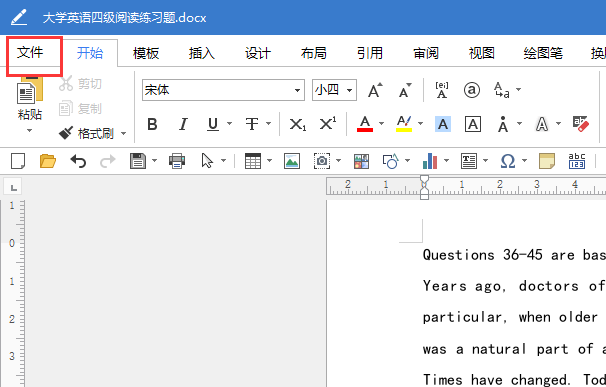Click the insert chart icon
This screenshot has height=387, width=606.
430,161
